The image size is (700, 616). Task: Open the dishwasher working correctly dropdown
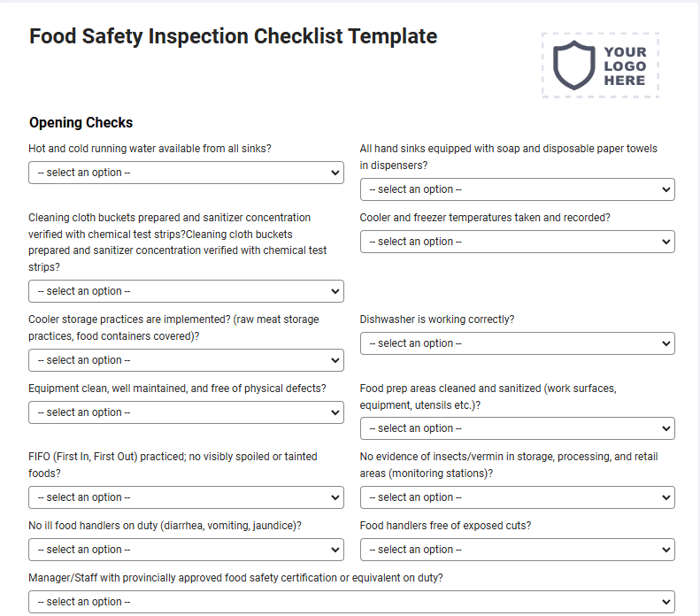click(x=518, y=343)
